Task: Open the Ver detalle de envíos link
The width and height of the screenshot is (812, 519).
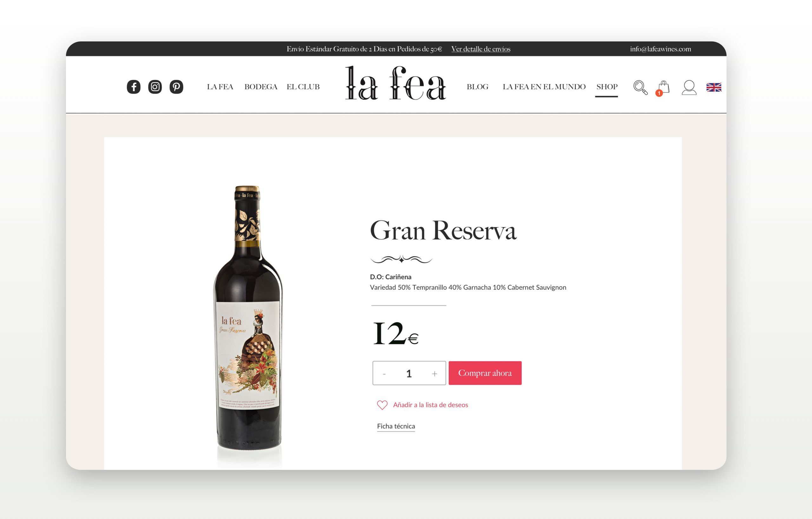Action: click(481, 49)
